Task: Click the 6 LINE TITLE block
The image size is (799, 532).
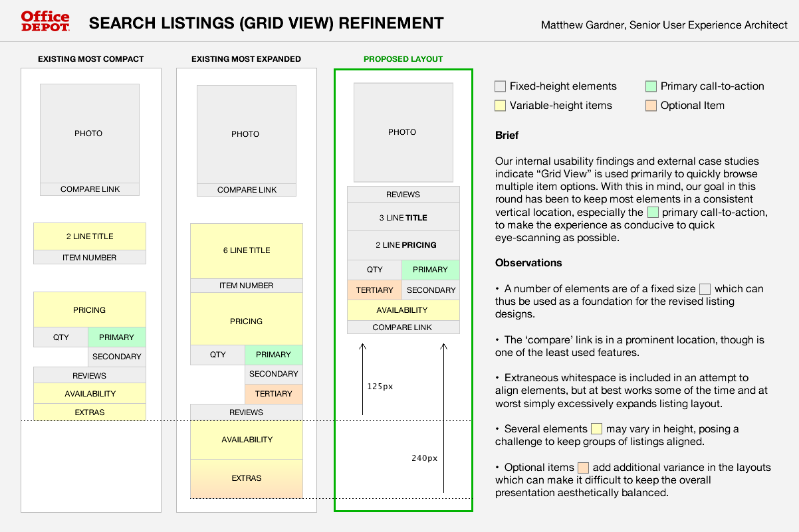Action: [247, 250]
